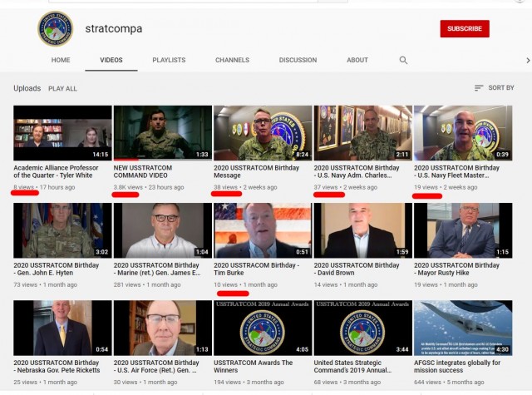Image resolution: width=532 pixels, height=395 pixels.
Task: Click the '37 views • 2 weeks ago' text
Action: (x=346, y=187)
